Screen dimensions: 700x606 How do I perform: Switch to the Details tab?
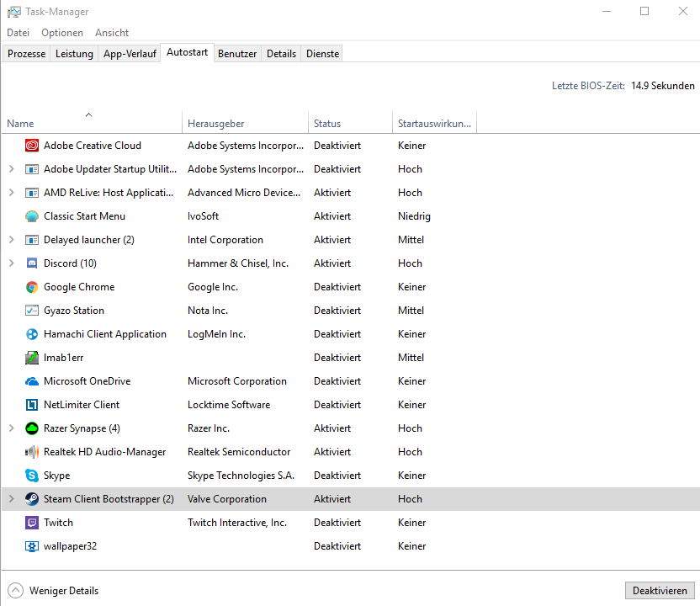[281, 54]
